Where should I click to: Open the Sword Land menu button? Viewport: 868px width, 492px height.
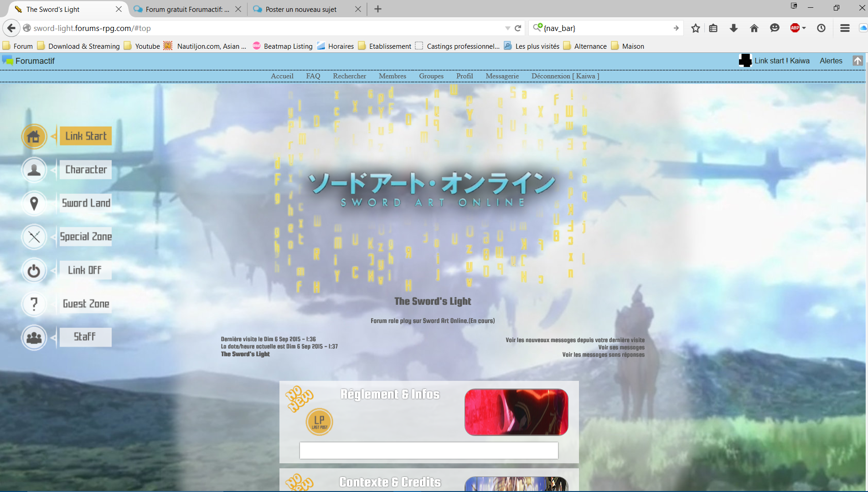point(86,203)
